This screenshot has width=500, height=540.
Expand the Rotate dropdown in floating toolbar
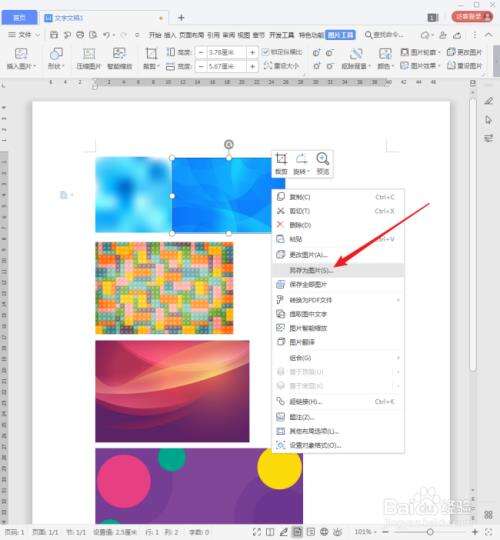[x=301, y=164]
